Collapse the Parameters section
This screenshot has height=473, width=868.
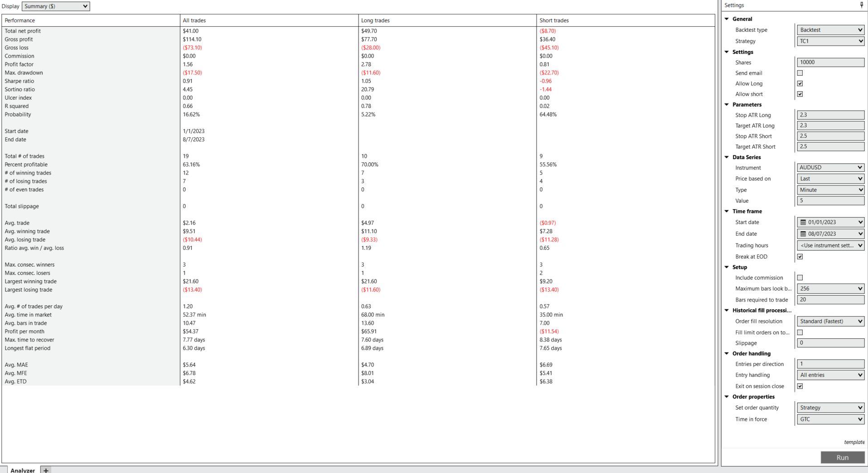(727, 104)
